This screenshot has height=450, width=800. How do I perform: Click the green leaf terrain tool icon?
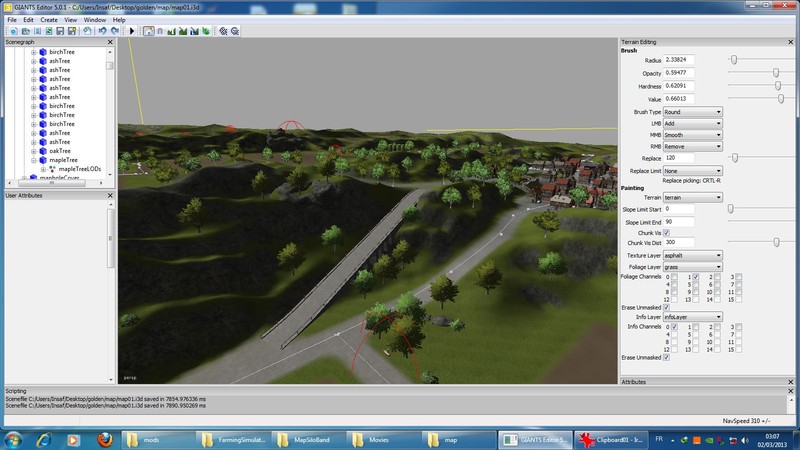point(206,31)
